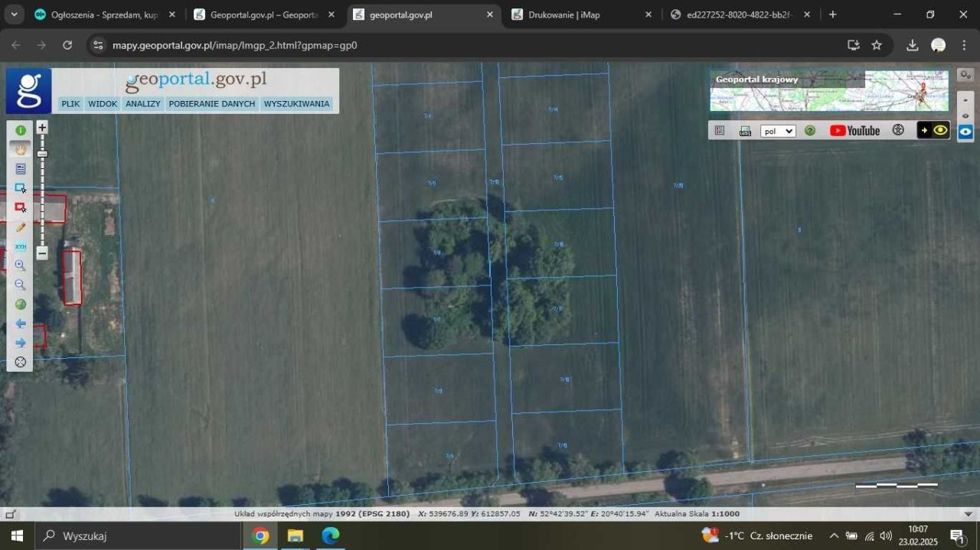
Task: Activate the red rectangle selection tool
Action: (x=21, y=207)
